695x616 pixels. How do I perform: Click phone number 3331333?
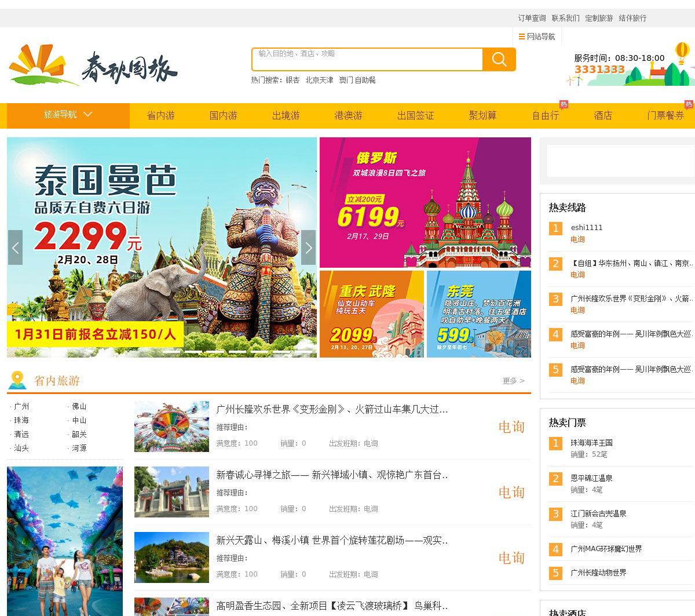[x=599, y=70]
